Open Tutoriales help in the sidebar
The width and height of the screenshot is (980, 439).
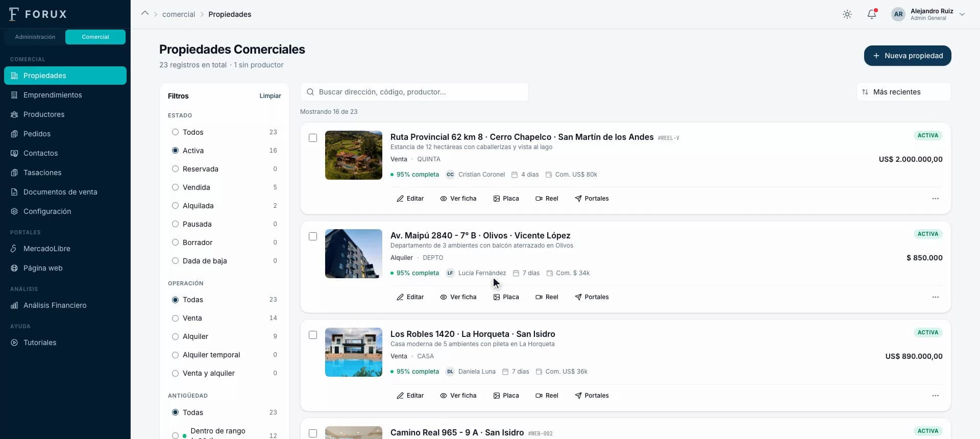pos(65,343)
